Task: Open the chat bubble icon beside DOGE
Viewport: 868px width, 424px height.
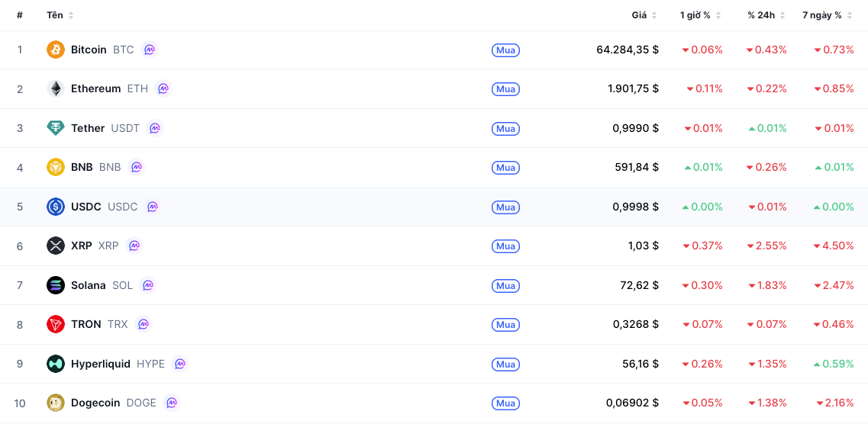Action: tap(172, 403)
